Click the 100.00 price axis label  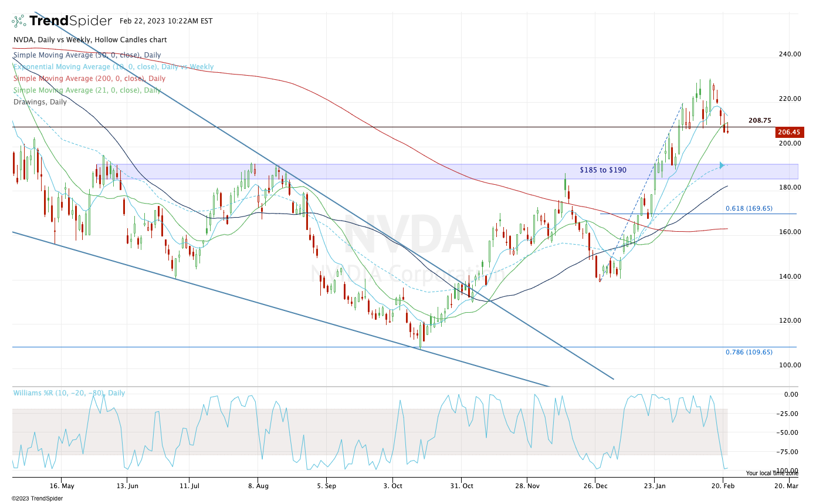click(789, 365)
